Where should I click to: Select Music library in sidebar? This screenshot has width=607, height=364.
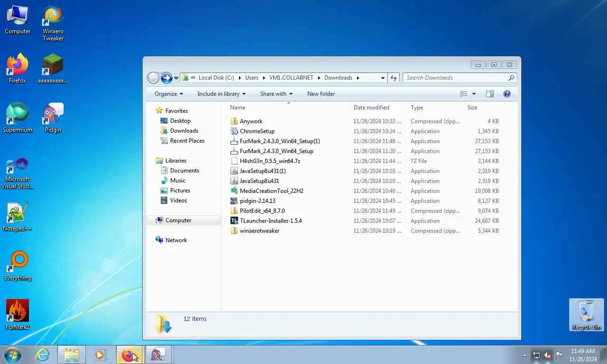click(x=177, y=181)
